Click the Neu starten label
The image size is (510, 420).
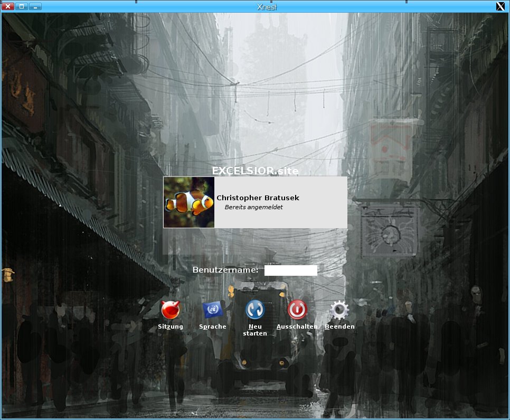point(255,330)
